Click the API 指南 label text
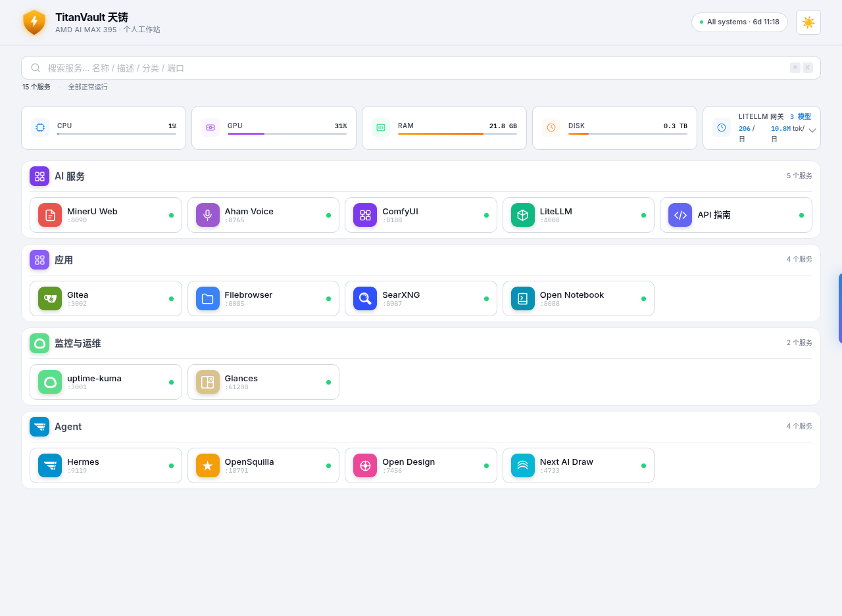Viewport: 842px width, 616px height. (714, 215)
